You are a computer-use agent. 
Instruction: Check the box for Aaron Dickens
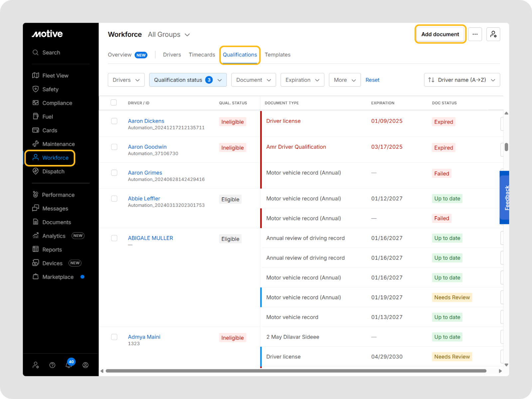click(x=114, y=121)
